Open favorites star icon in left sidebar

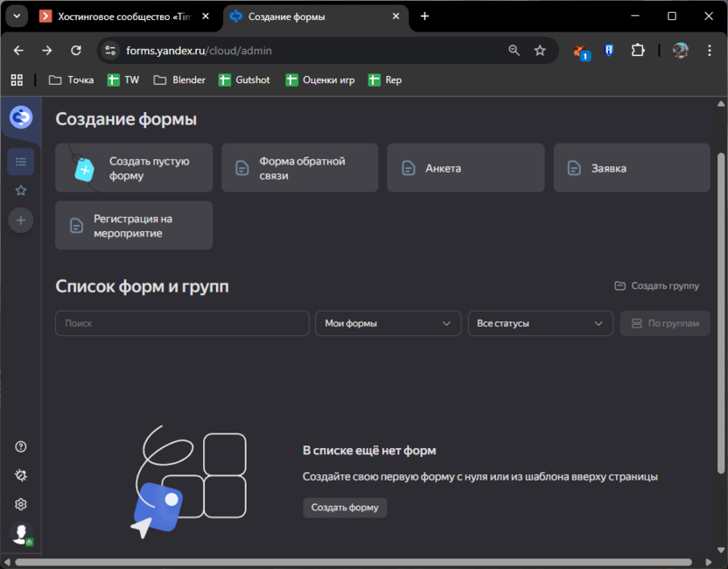click(x=21, y=190)
